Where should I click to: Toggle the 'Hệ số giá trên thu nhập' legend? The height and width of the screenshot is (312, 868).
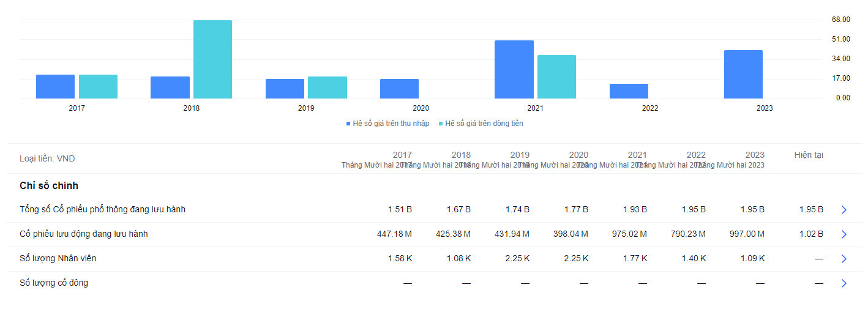click(x=387, y=124)
